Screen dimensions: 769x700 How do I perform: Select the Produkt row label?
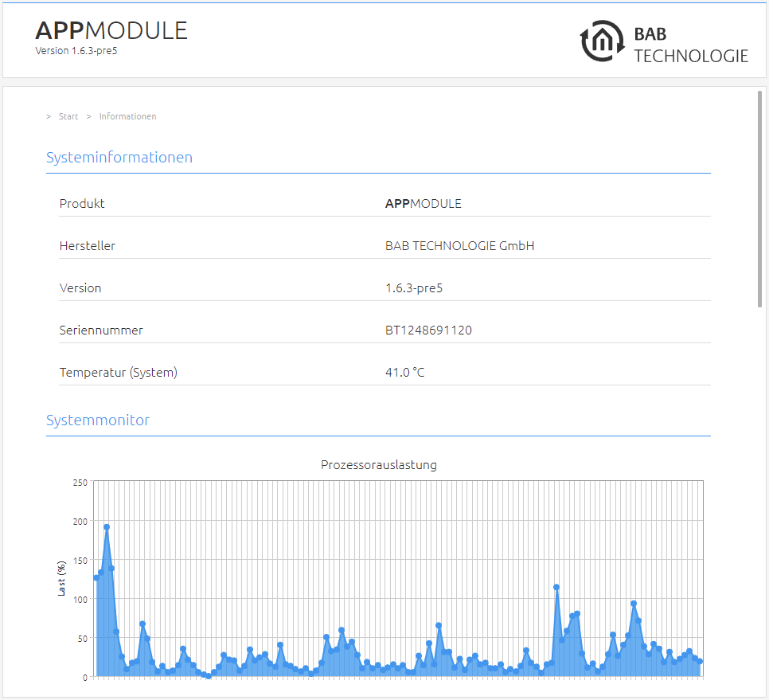[x=82, y=204]
